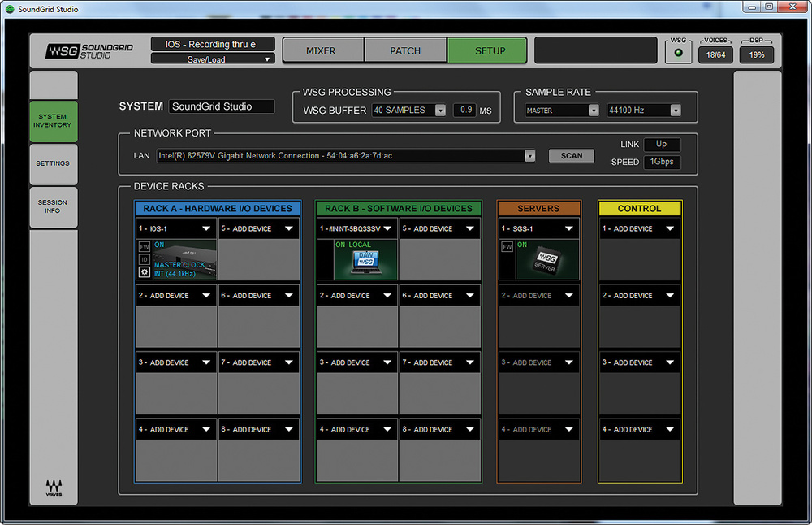Open the System Inventory page
812x525 pixels.
[x=54, y=121]
